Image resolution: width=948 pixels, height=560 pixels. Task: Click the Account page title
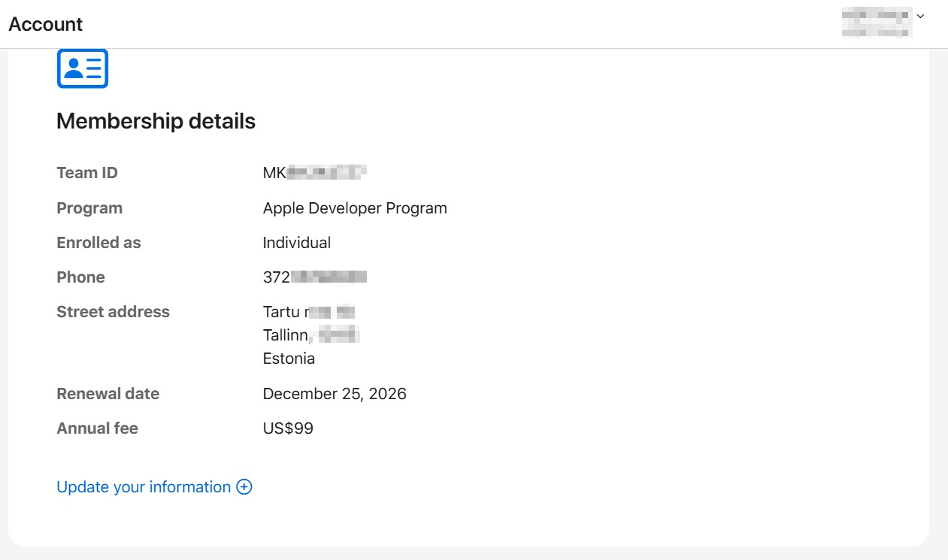46,24
